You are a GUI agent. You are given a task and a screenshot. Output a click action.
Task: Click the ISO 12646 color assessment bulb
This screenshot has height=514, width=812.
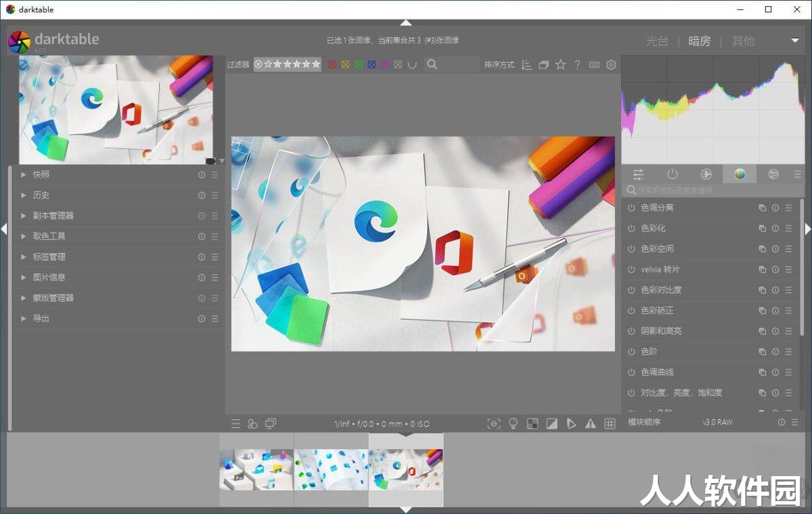513,424
